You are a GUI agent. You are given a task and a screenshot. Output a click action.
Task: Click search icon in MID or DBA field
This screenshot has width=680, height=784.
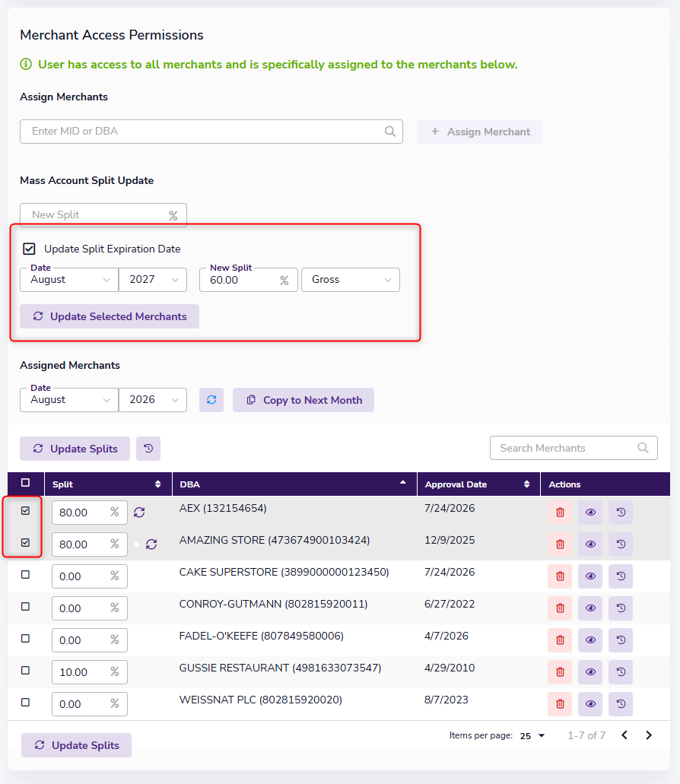(x=390, y=132)
